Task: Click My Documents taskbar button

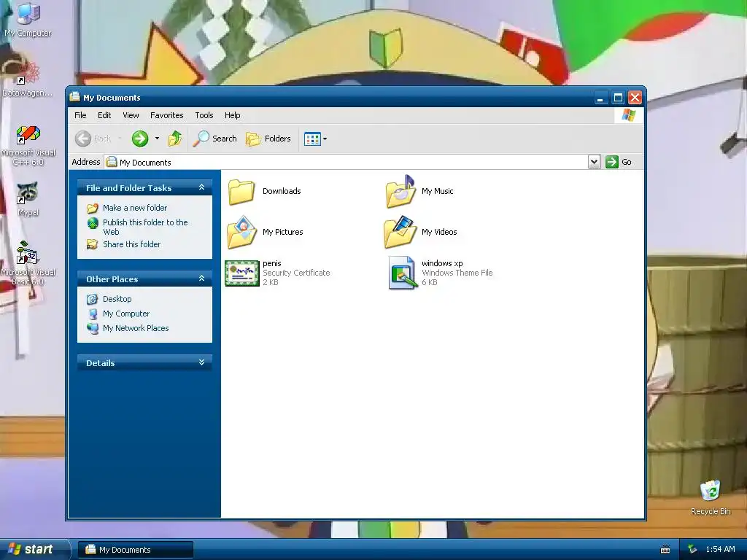Action: pyautogui.click(x=135, y=550)
